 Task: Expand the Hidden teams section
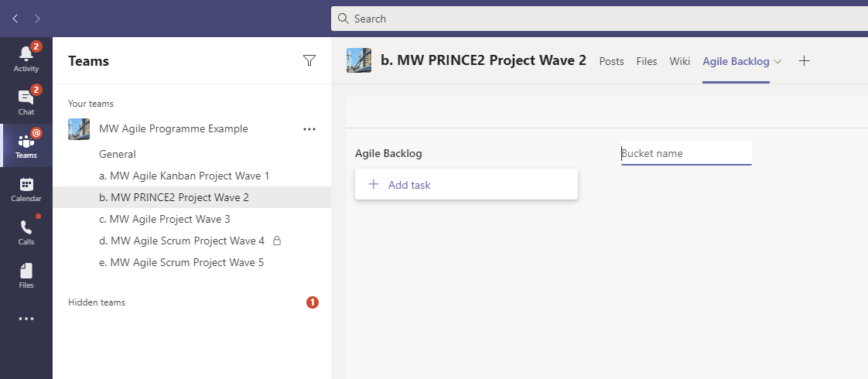click(x=97, y=302)
